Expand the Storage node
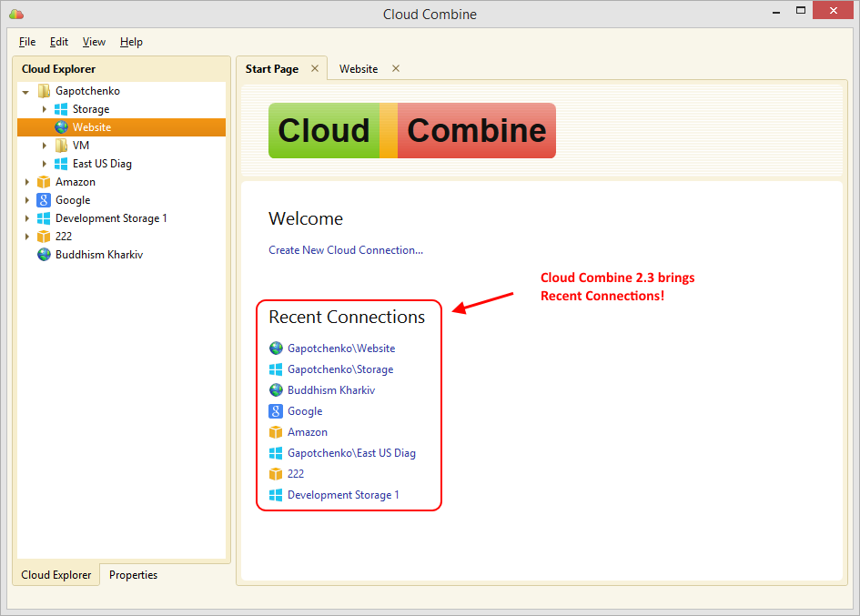Image resolution: width=860 pixels, height=616 pixels. point(44,109)
